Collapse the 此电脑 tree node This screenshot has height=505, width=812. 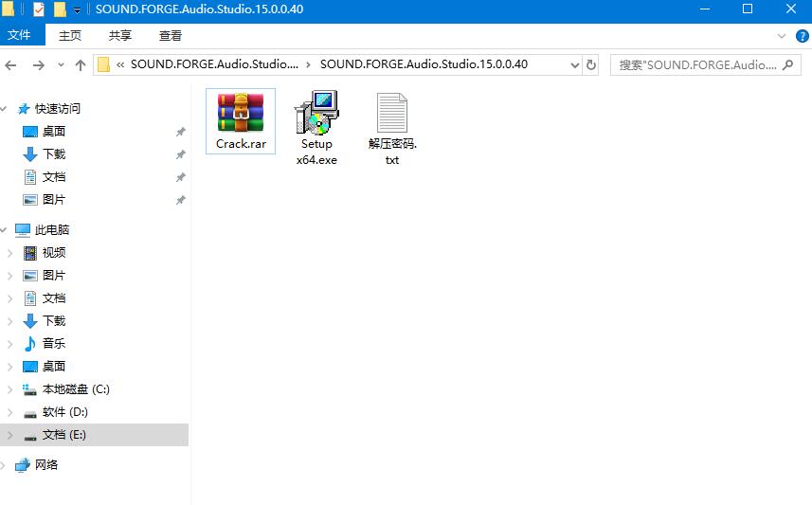[x=4, y=230]
